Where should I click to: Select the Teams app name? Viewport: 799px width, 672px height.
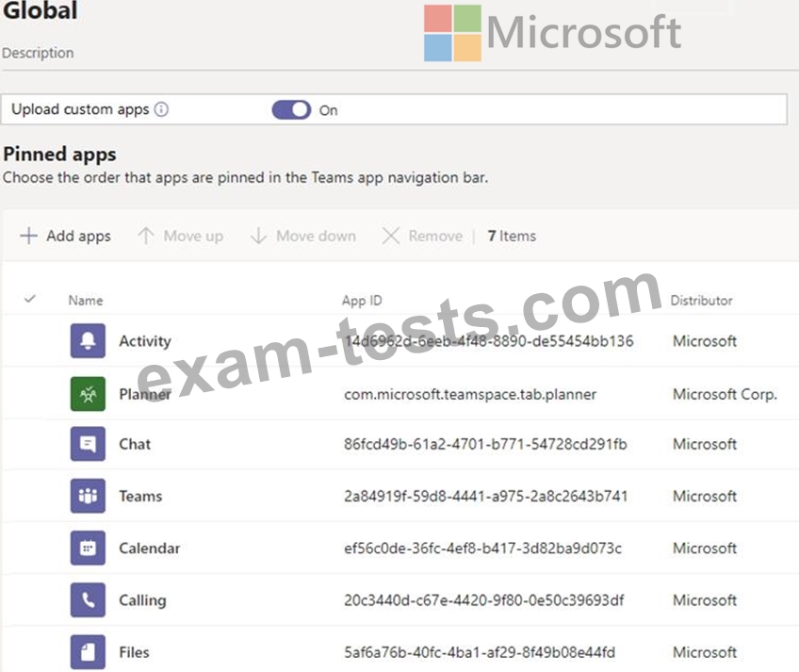(x=140, y=496)
